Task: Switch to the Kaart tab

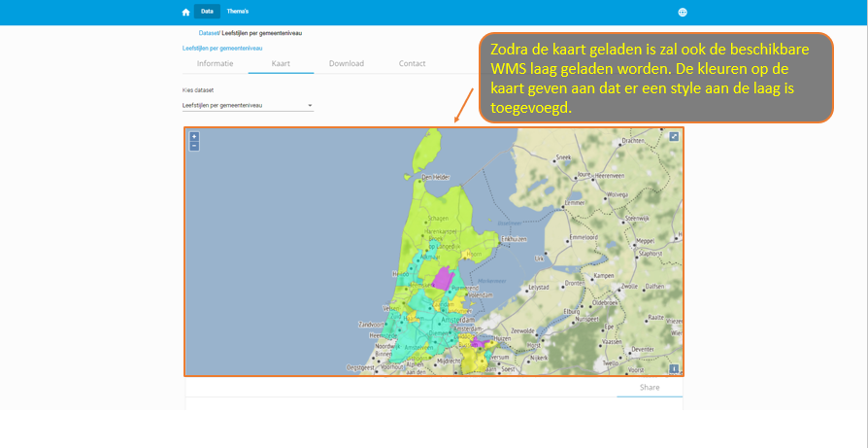Action: (x=281, y=64)
